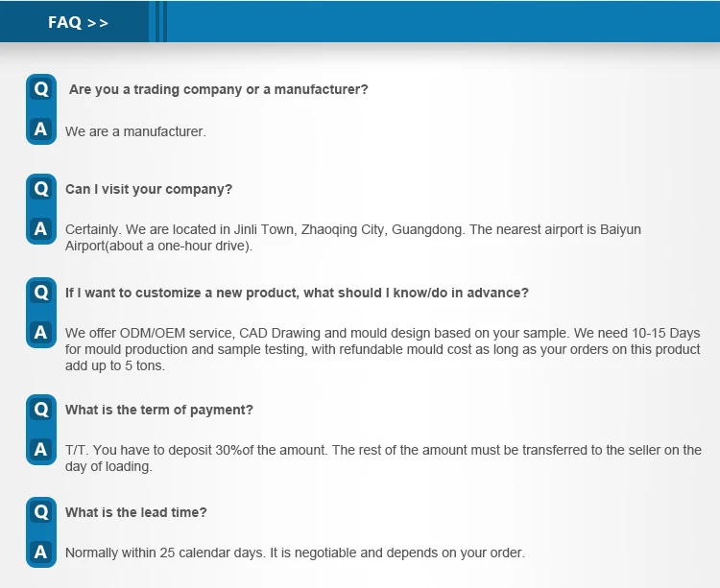
Task: Click the A icon beside the ODM/OEM service answer
Action: click(40, 333)
